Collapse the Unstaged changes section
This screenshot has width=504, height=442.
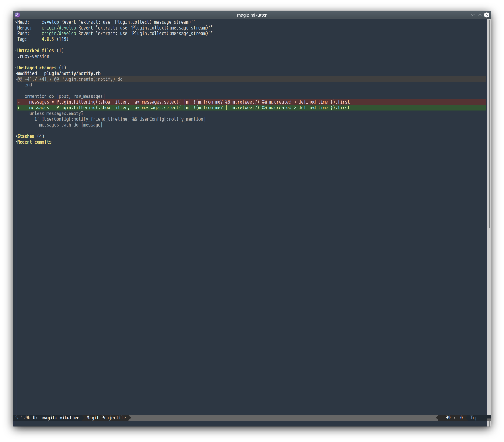[37, 68]
